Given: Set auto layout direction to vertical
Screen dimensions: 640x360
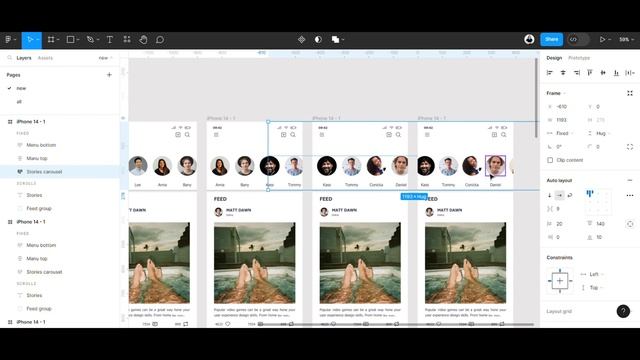Looking at the screenshot, I should pyautogui.click(x=550, y=195).
